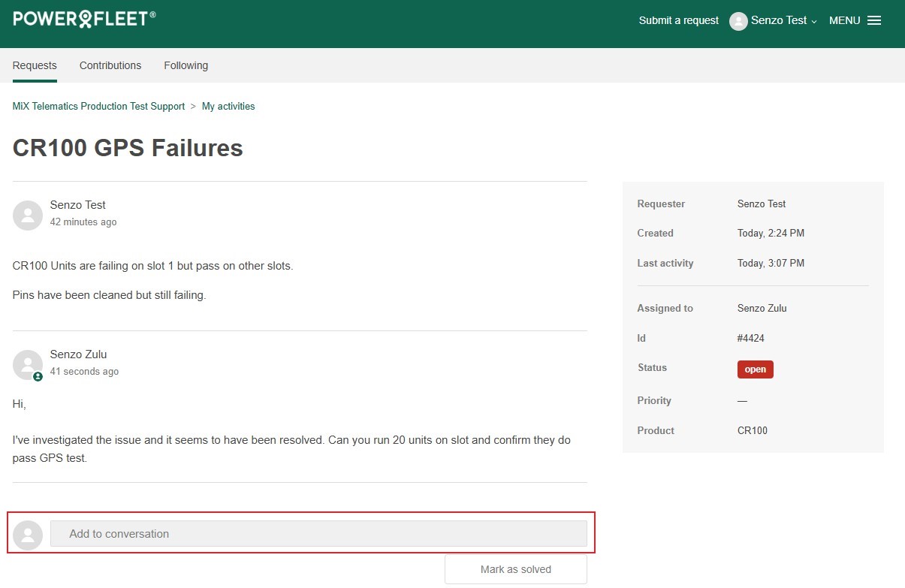Click the avatar beside the reply box
Image resolution: width=905 pixels, height=588 pixels.
point(28,535)
